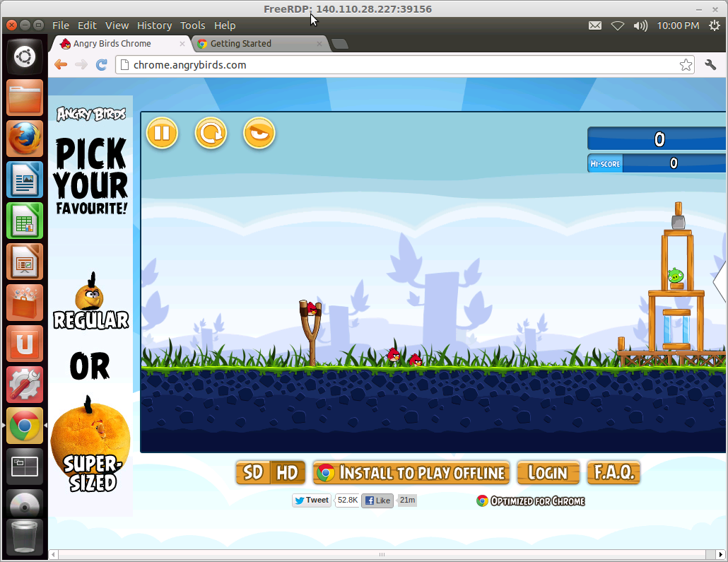Screen dimensions: 728x562
Task: Focus the address bar showing chrome.angrybirds.com
Action: pos(405,65)
